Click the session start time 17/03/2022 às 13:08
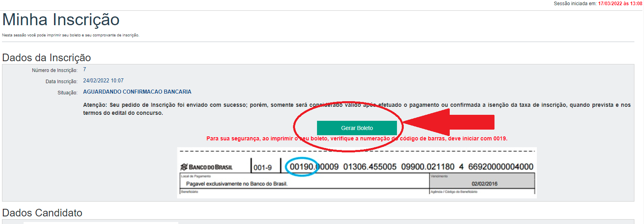This screenshot has width=644, height=224. point(620,4)
